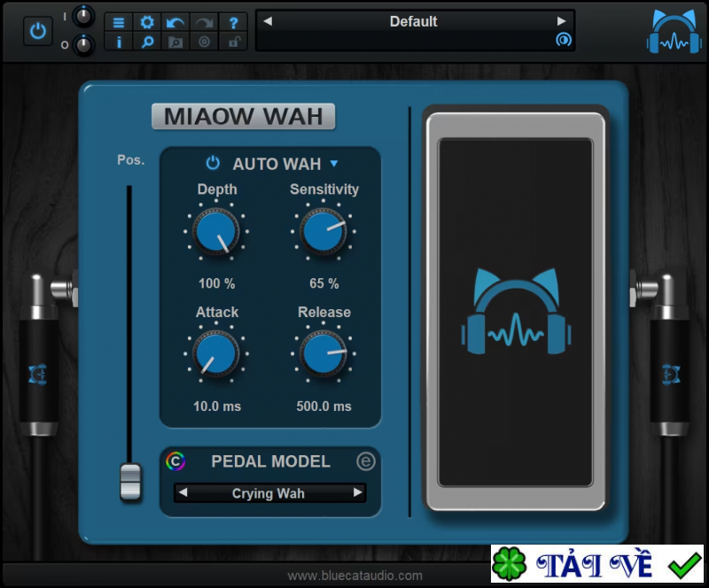The image size is (709, 588).
Task: Open the preset browser folder icon
Action: coord(174,42)
